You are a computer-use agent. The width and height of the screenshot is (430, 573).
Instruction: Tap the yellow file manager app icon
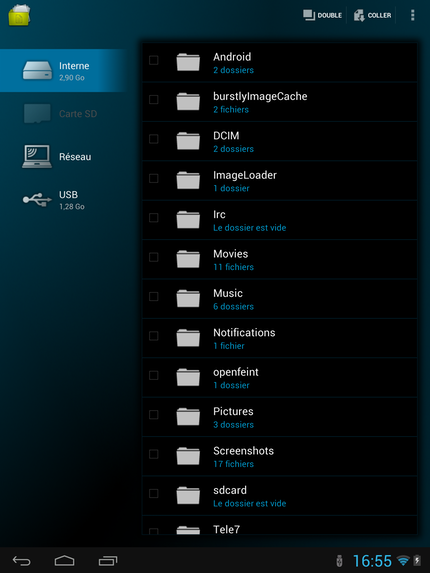[x=19, y=15]
